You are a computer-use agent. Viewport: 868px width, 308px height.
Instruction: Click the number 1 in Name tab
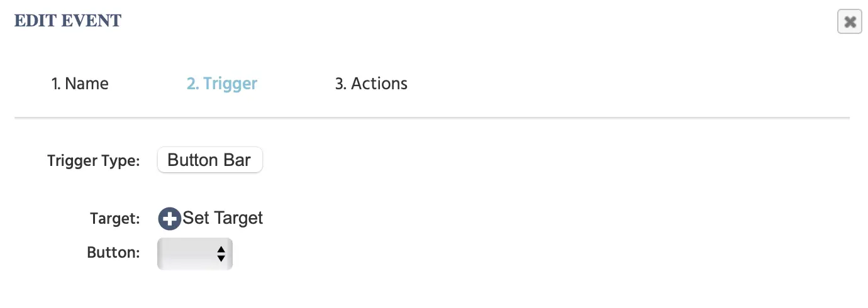click(55, 84)
